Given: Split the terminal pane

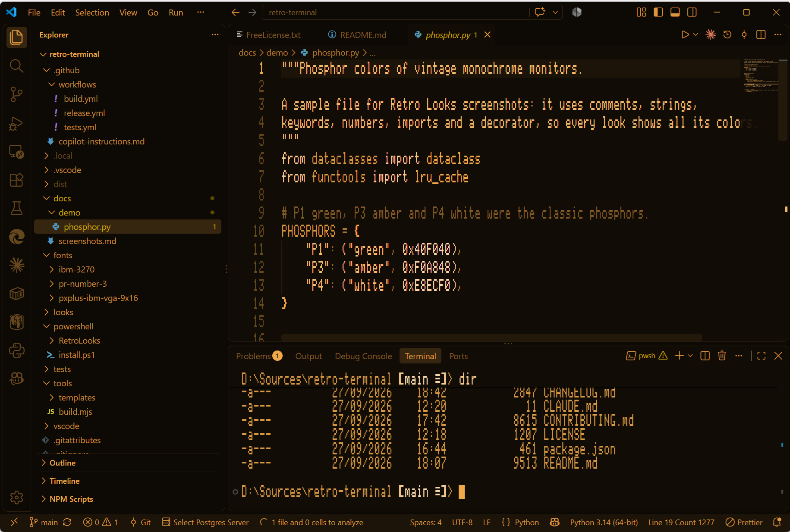Looking at the screenshot, I should (705, 356).
